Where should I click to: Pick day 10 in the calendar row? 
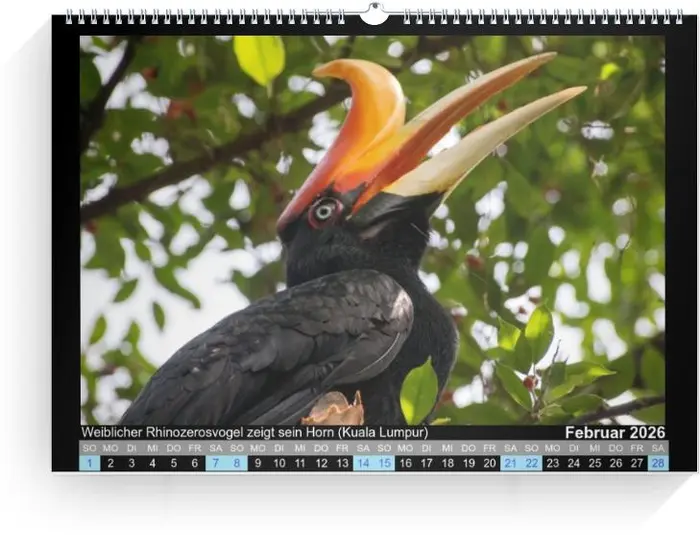click(x=279, y=463)
